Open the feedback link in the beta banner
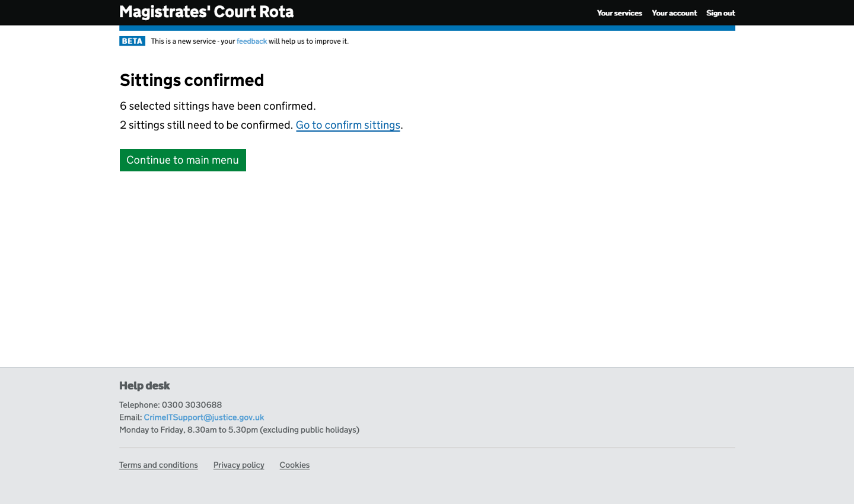 point(251,42)
